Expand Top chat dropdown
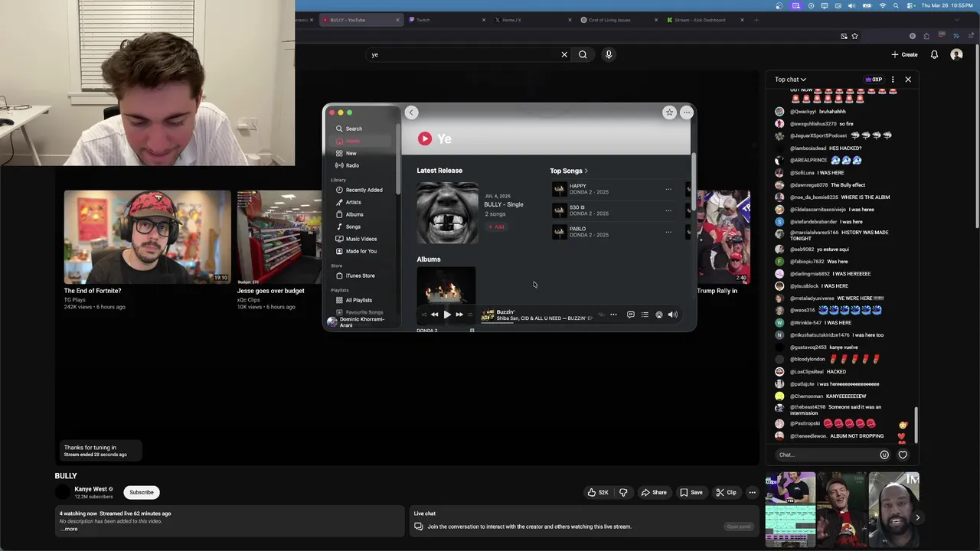The height and width of the screenshot is (551, 980). click(790, 80)
